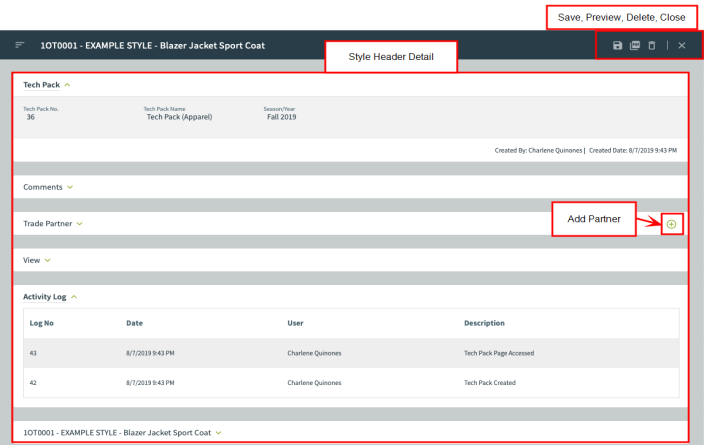
Task: Click the User column header
Action: click(296, 323)
